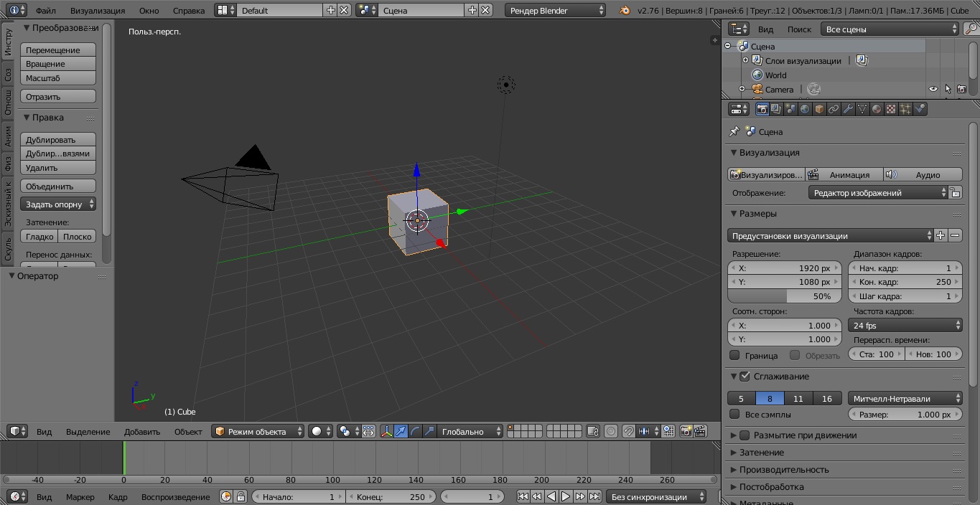The height and width of the screenshot is (505, 980).
Task: Click the lock icon next to Редактор изображений
Action: pos(955,192)
